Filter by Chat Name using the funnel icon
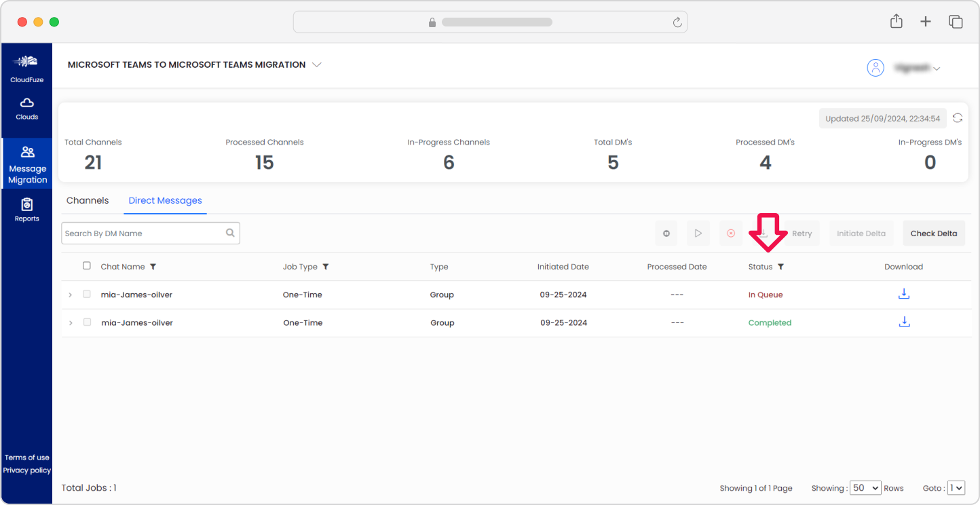This screenshot has height=505, width=980. point(153,267)
